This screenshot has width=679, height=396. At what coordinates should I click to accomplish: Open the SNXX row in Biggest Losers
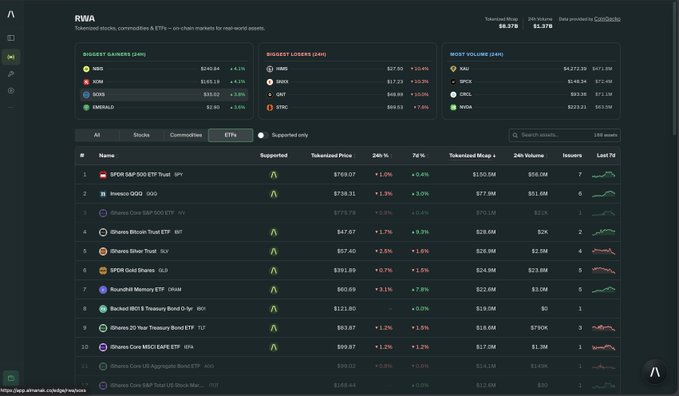point(347,81)
